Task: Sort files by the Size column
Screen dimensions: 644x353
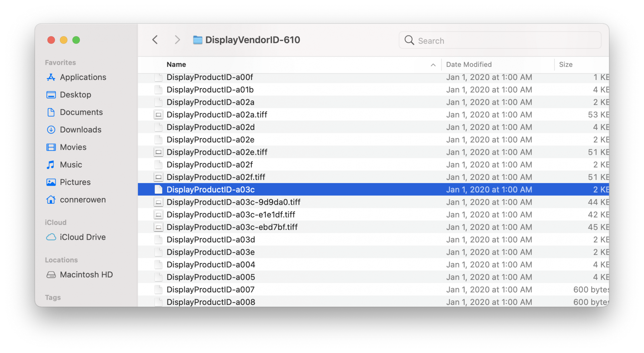Action: click(565, 64)
